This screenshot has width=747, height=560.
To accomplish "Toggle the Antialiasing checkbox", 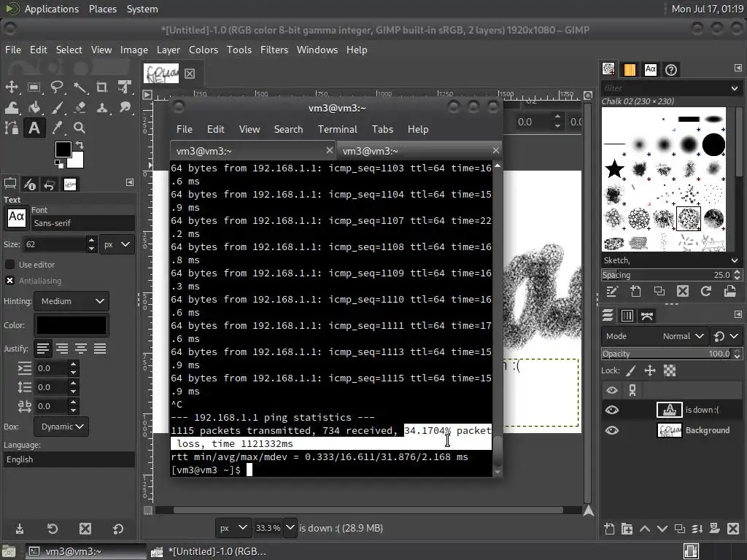I will point(9,281).
